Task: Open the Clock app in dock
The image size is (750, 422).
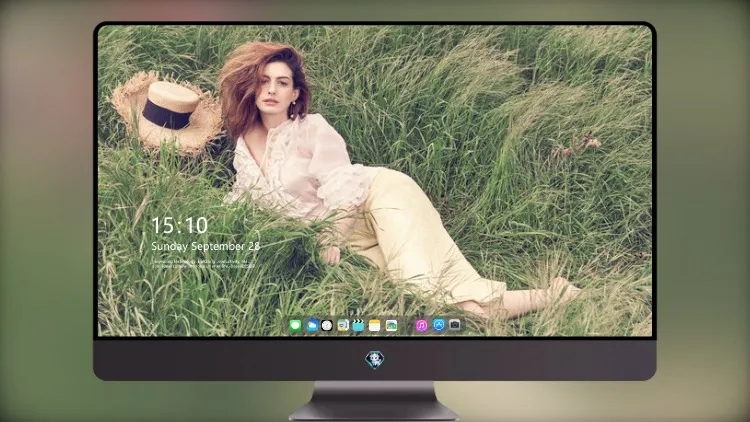Action: pos(327,326)
